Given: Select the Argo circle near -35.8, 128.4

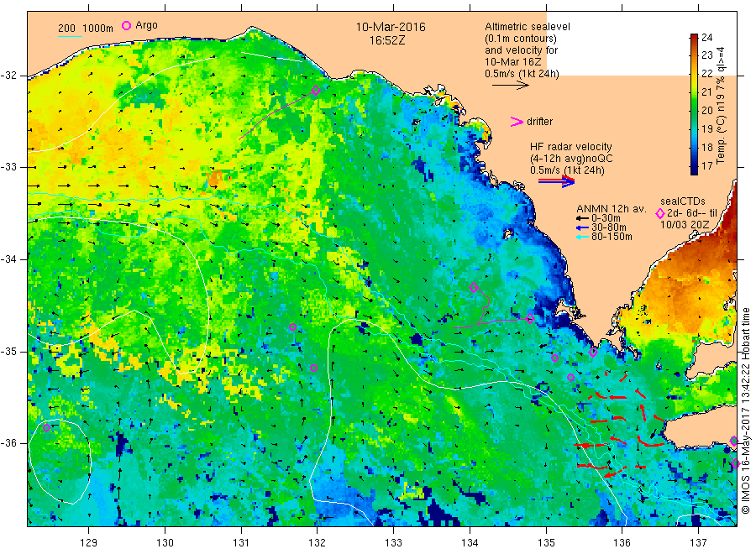Looking at the screenshot, I should tap(47, 427).
